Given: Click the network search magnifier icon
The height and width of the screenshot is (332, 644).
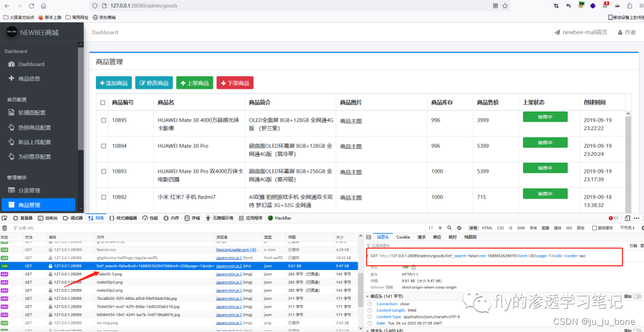Looking at the screenshot, I should (x=450, y=228).
